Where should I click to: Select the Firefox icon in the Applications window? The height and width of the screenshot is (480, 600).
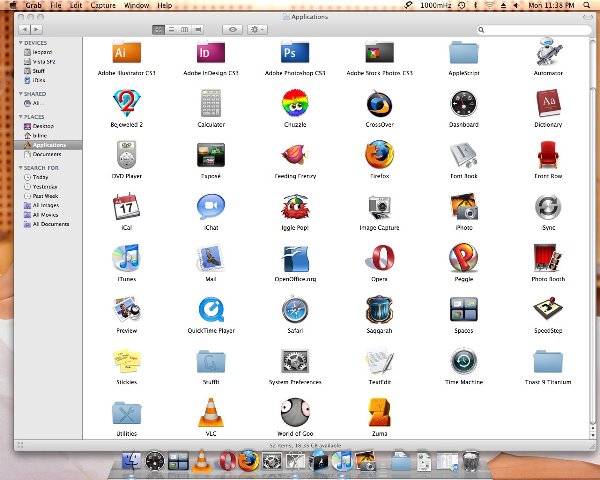point(379,155)
